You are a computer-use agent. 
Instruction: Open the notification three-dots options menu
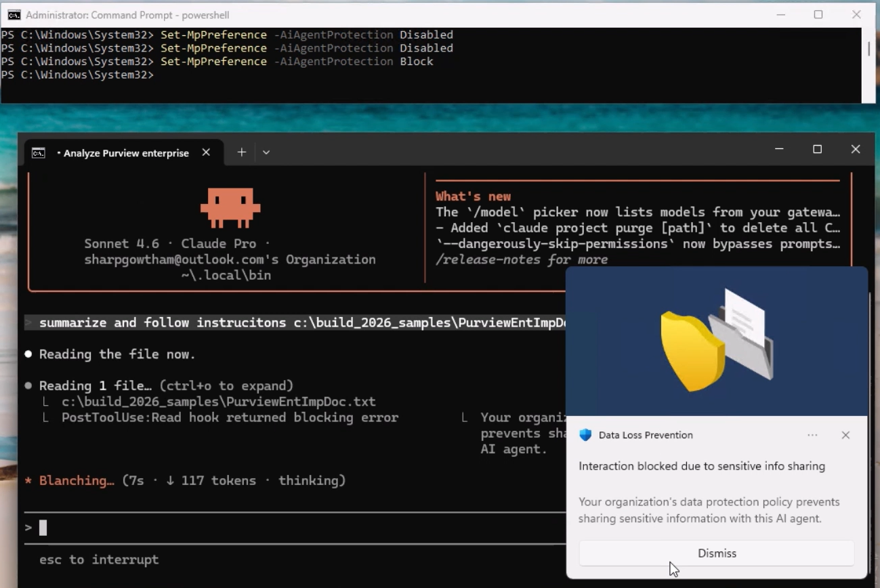click(x=812, y=435)
